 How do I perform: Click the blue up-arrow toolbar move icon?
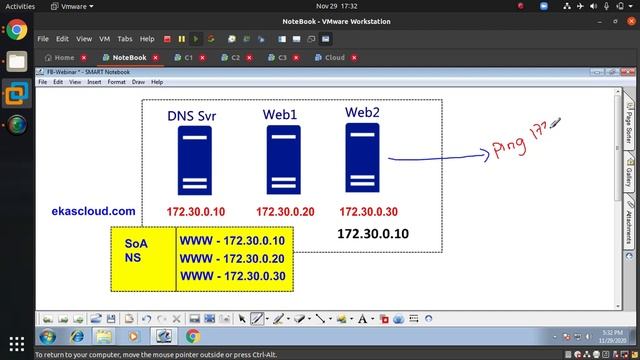428,318
